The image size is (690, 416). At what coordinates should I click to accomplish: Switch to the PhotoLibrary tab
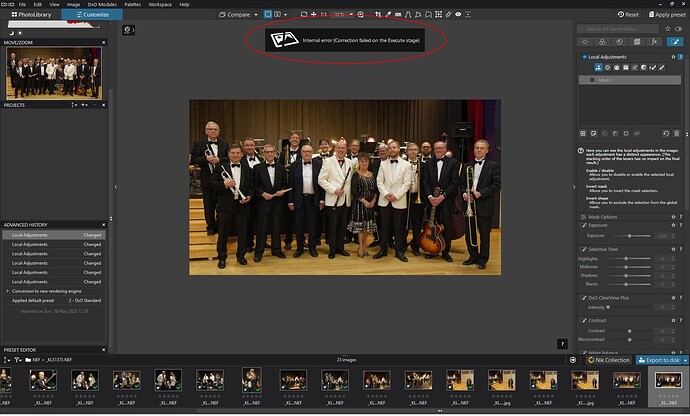(30, 15)
